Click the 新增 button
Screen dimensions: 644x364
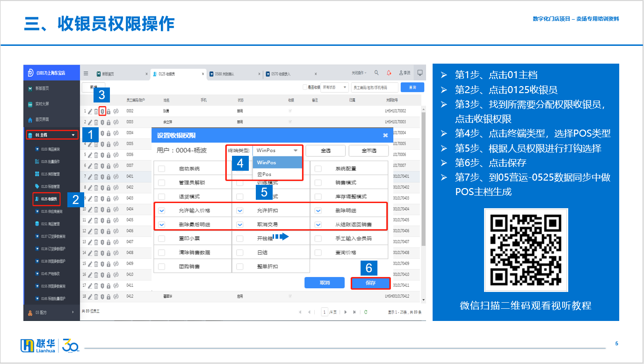pyautogui.click(x=94, y=87)
